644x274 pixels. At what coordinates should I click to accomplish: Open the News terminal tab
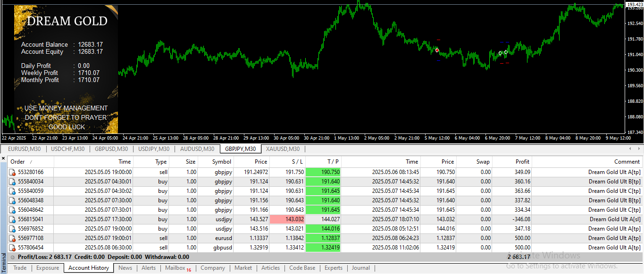click(x=125, y=268)
